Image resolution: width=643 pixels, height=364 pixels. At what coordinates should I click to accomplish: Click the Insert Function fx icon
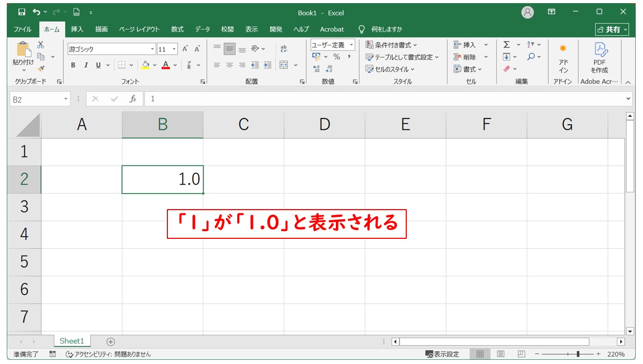[x=133, y=99]
